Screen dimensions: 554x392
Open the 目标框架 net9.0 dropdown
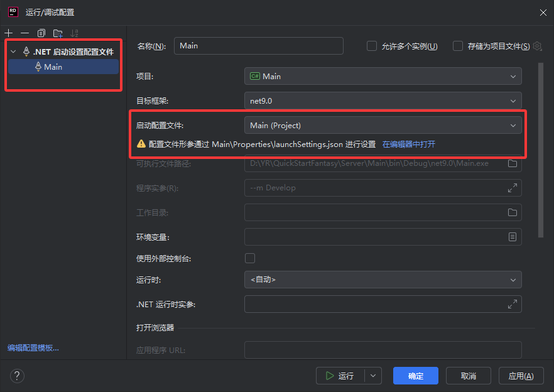(383, 101)
